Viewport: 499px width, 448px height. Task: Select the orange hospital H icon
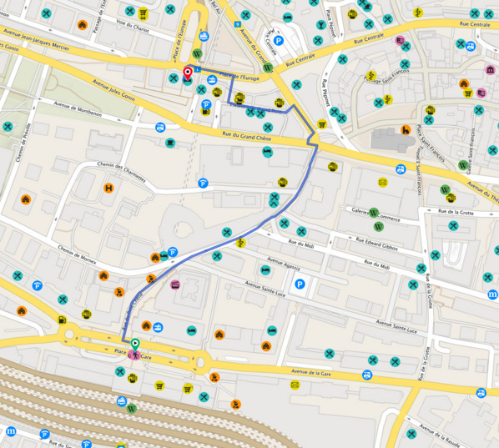(x=108, y=188)
